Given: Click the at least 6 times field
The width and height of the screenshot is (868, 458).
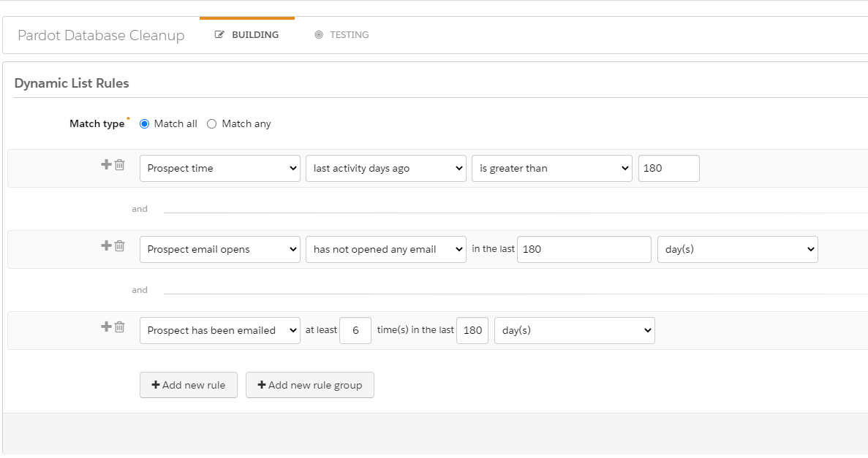Looking at the screenshot, I should click(x=355, y=330).
